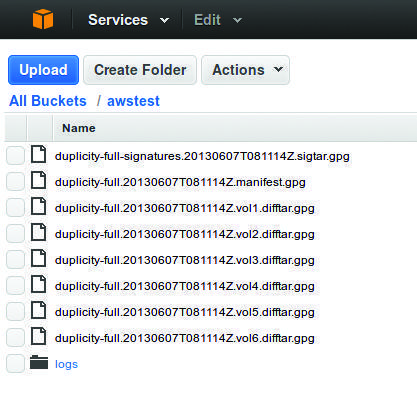Click the logs folder icon
The height and width of the screenshot is (394, 417).
[x=39, y=362]
